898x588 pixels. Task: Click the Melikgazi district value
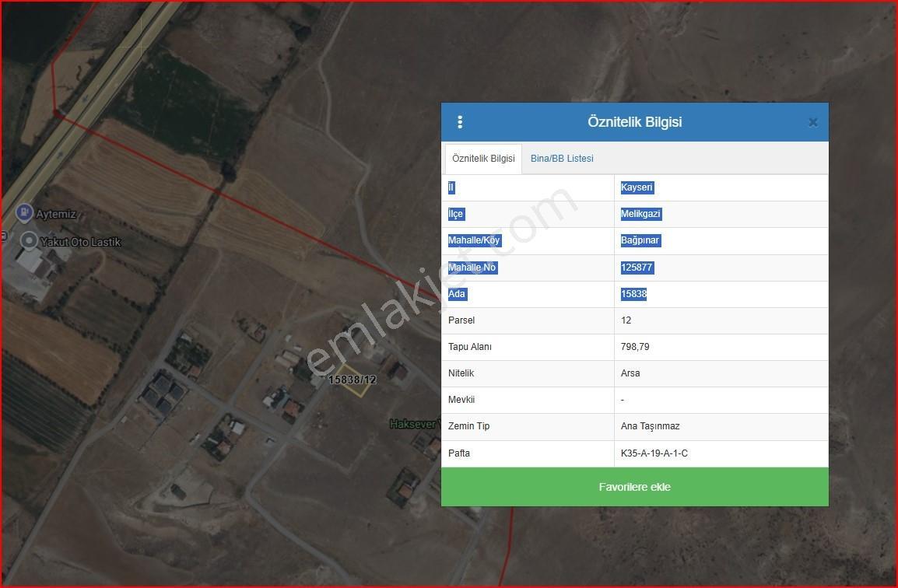[640, 214]
